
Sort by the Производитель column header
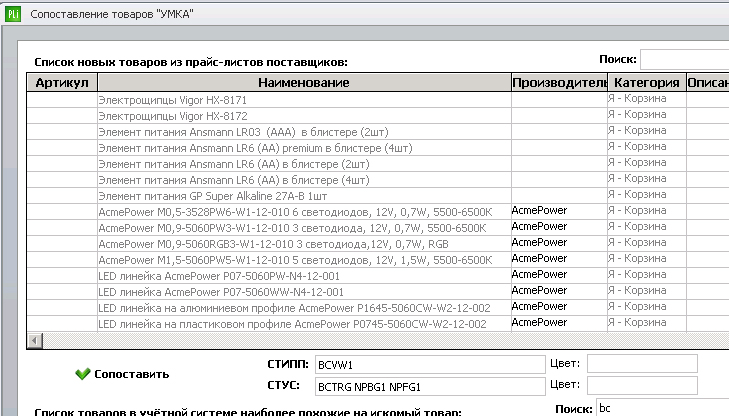click(559, 83)
